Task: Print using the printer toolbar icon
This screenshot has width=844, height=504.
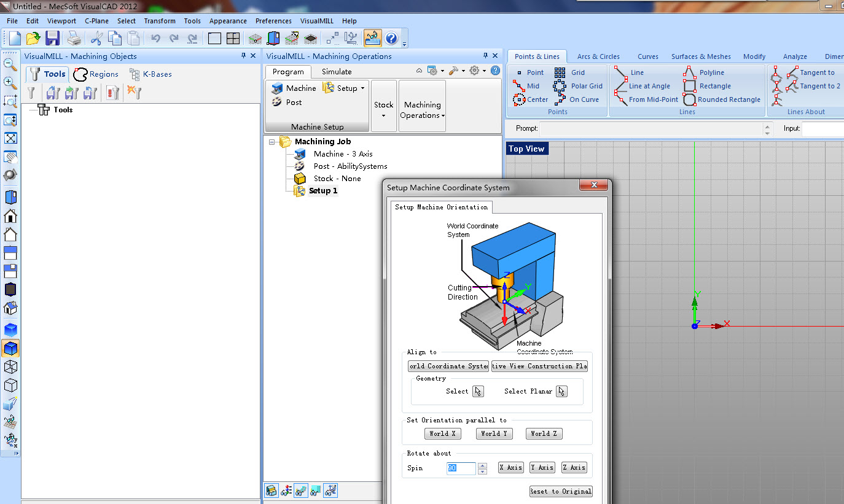Action: click(74, 38)
